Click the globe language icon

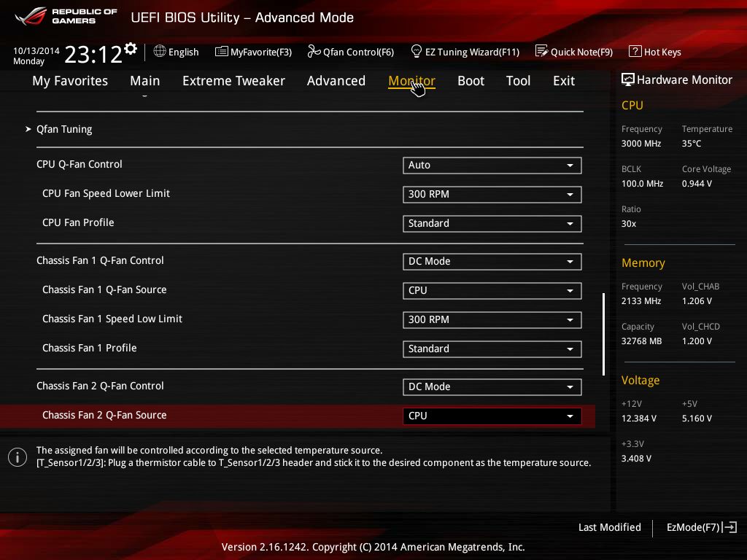click(160, 52)
